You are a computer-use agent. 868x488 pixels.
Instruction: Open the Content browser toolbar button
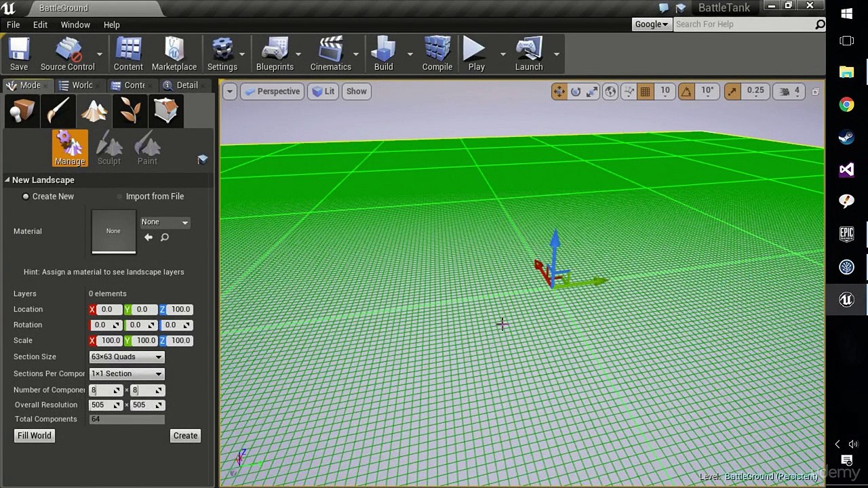tap(128, 54)
